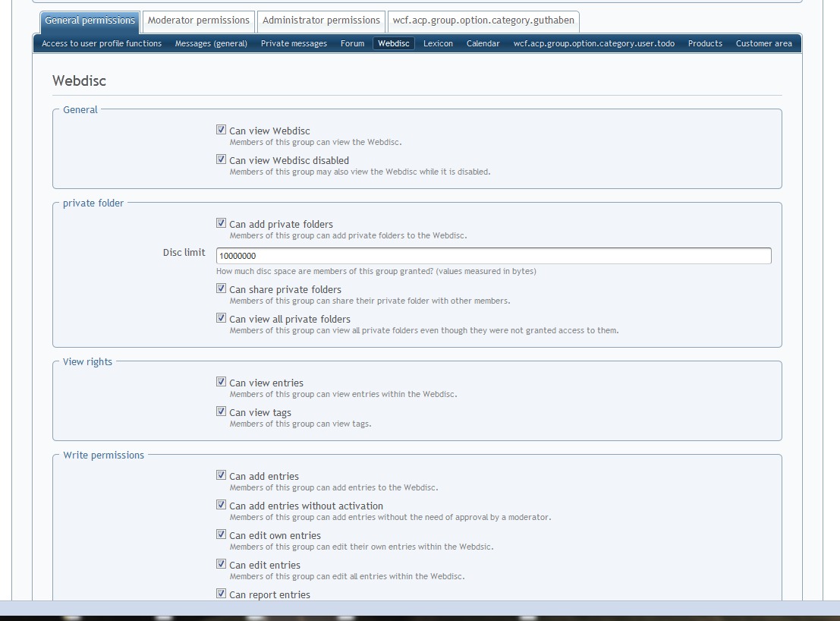Select the General permissions tab
The height and width of the screenshot is (621, 840).
[x=90, y=20]
